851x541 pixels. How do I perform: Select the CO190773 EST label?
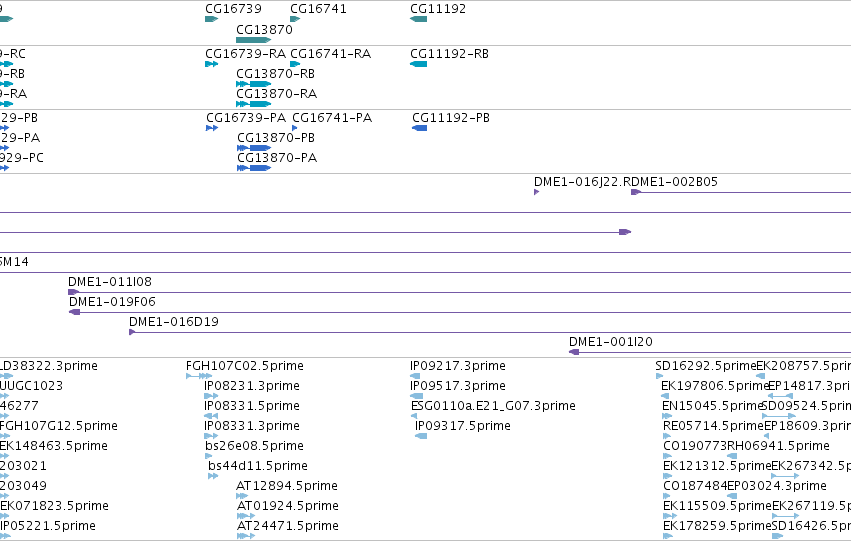tap(695, 446)
